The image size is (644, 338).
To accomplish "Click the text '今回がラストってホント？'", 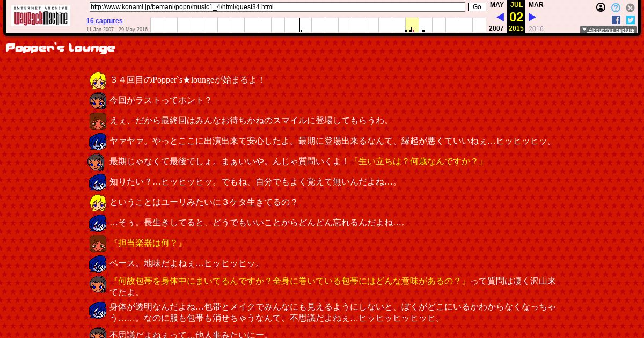I will point(161,100).
